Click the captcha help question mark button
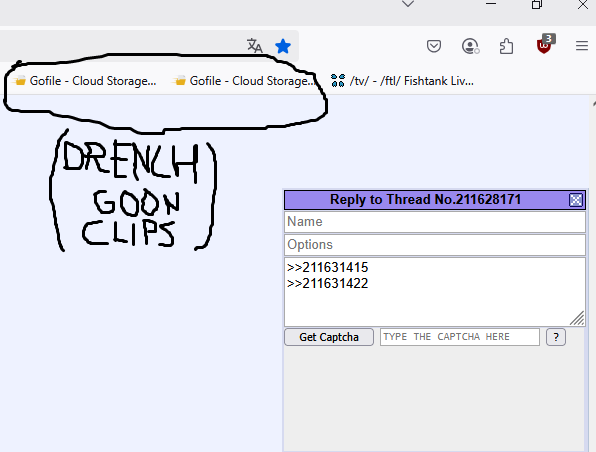Image resolution: width=596 pixels, height=452 pixels. (x=556, y=337)
